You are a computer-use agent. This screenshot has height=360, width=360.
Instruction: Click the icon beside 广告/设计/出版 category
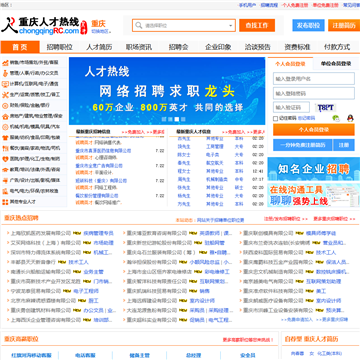pos(5,180)
